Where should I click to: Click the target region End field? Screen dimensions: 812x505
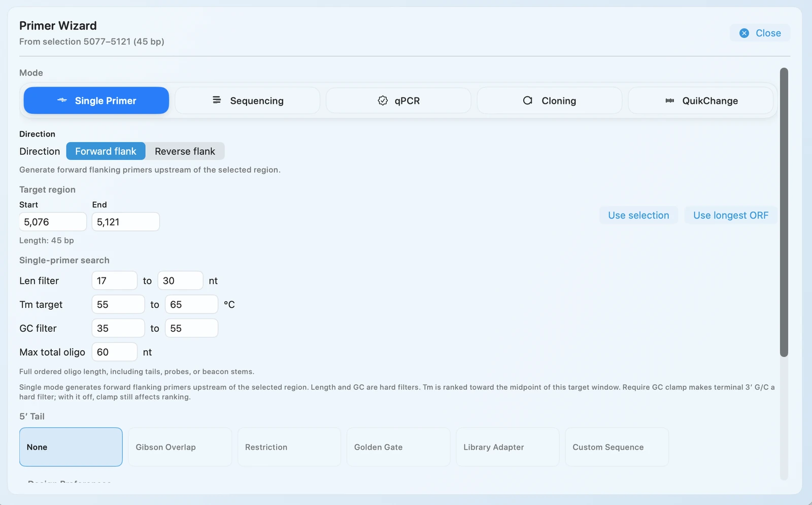(125, 222)
